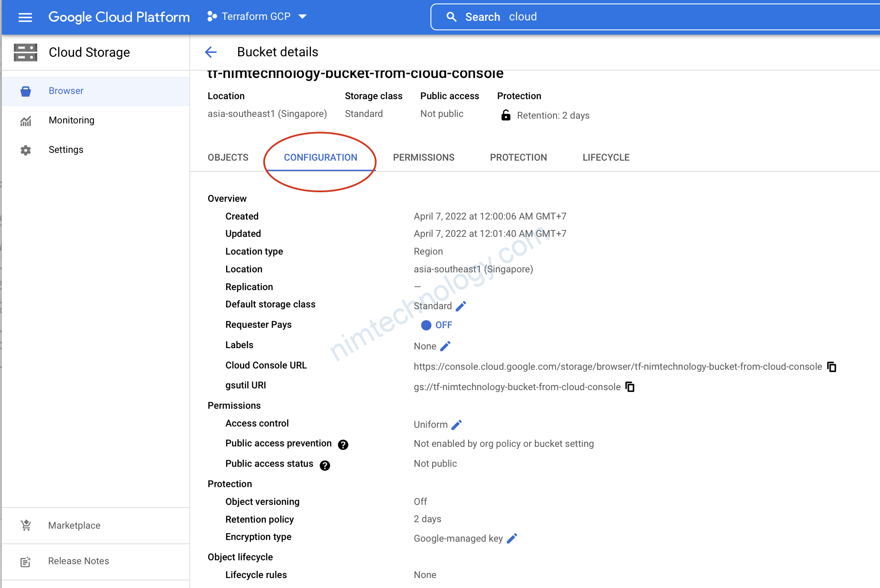This screenshot has width=880, height=588.
Task: Click the Object lifecycle section heading
Action: tap(240, 557)
